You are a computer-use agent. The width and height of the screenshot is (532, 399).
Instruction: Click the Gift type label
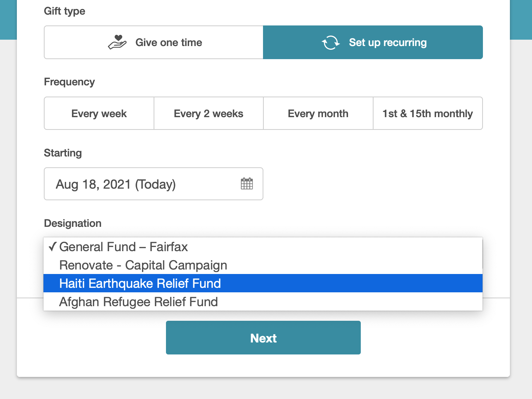tap(64, 11)
